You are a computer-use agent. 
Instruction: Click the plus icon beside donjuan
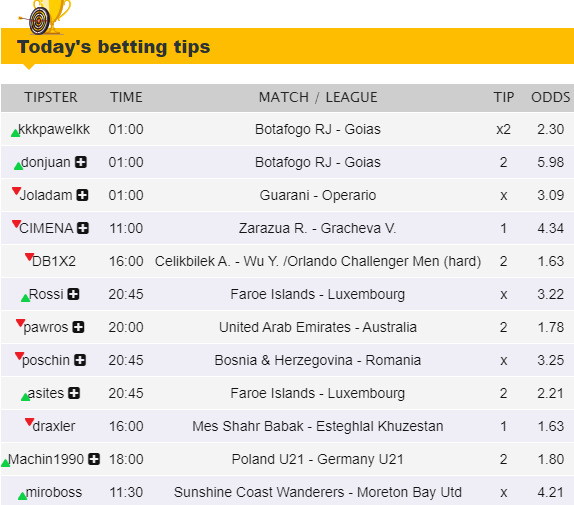(81, 162)
